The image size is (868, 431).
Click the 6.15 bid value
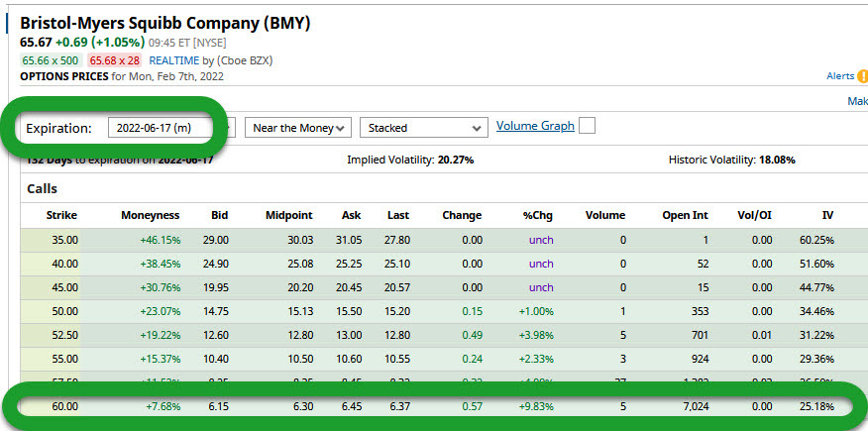tap(219, 406)
